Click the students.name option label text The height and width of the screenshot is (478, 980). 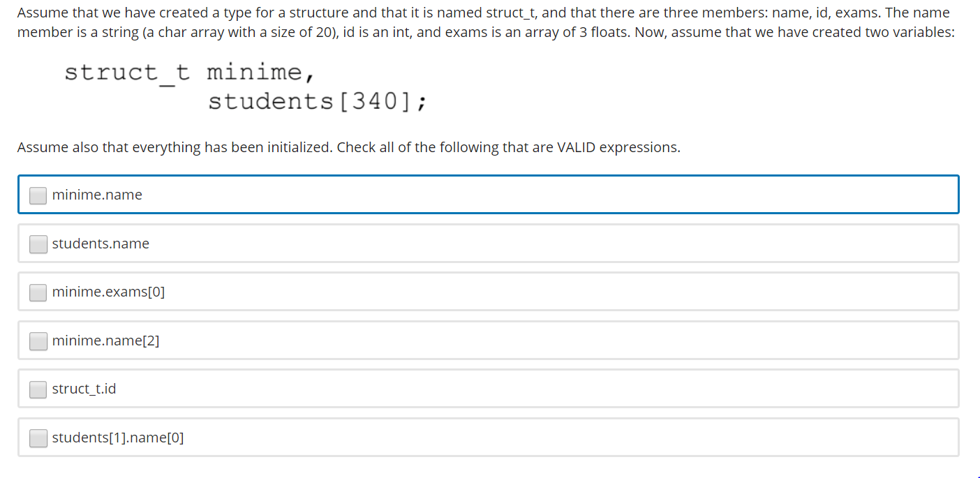coord(100,244)
